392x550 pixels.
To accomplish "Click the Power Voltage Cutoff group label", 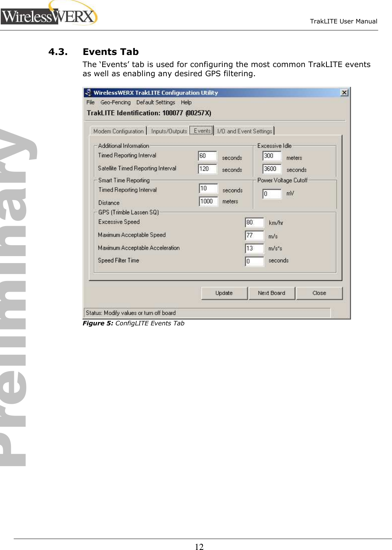I will [282, 180].
